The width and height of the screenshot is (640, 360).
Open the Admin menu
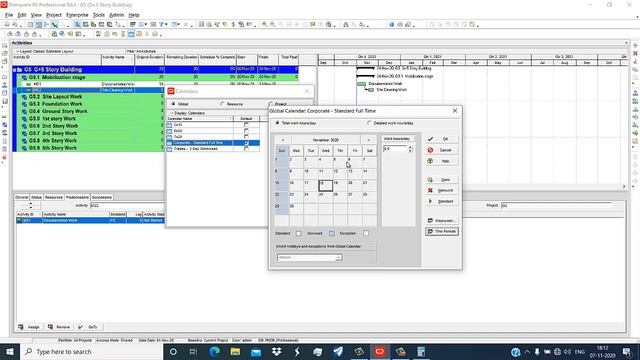[x=116, y=15]
